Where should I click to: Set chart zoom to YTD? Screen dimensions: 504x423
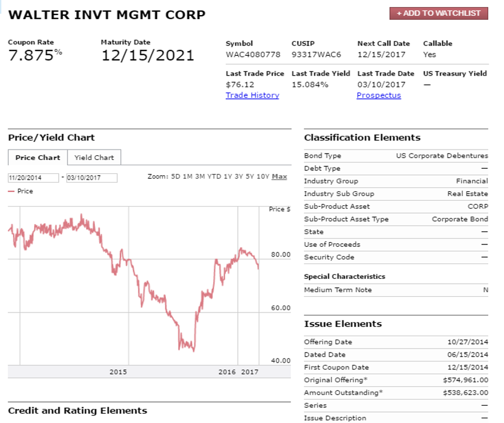214,176
